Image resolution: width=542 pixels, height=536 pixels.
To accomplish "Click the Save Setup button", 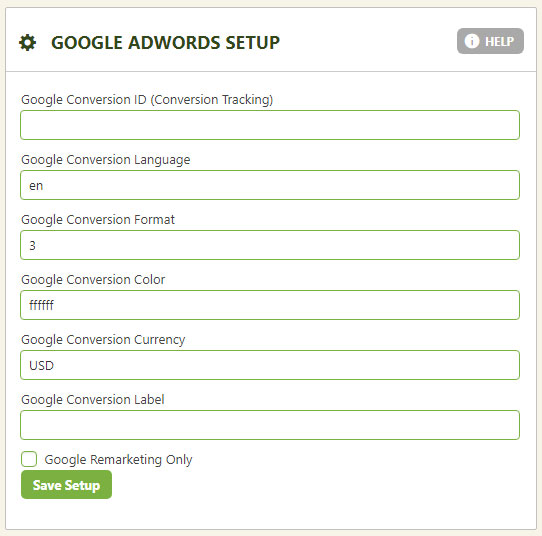I will pyautogui.click(x=66, y=485).
